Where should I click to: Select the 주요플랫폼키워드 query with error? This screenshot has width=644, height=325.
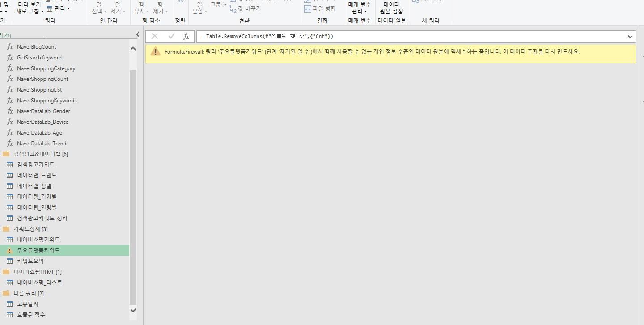(x=38, y=250)
